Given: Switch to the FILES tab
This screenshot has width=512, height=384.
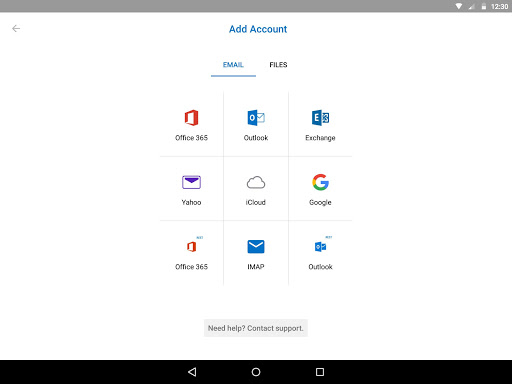Looking at the screenshot, I should click(x=278, y=65).
